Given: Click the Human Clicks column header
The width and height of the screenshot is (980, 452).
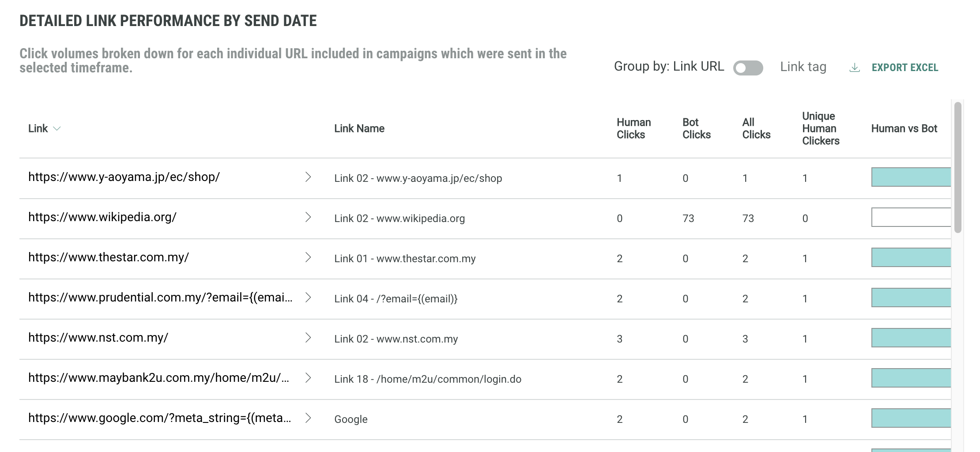Looking at the screenshot, I should [633, 128].
